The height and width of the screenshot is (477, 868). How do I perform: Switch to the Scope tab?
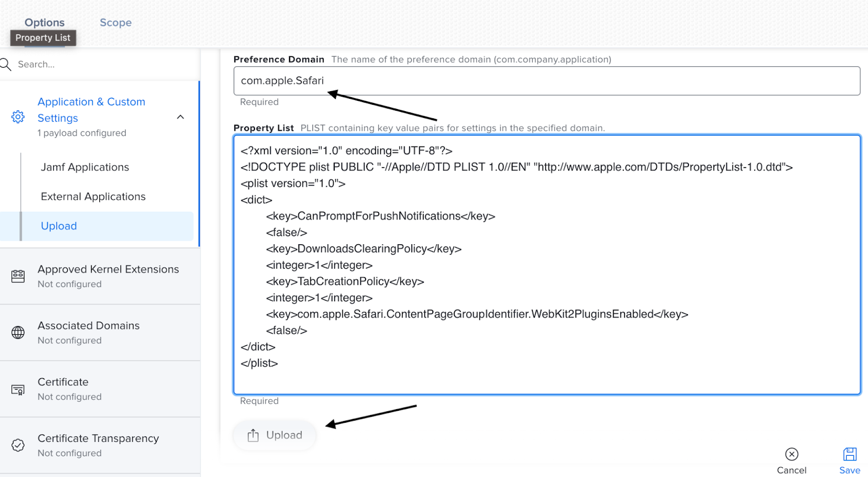coord(116,22)
